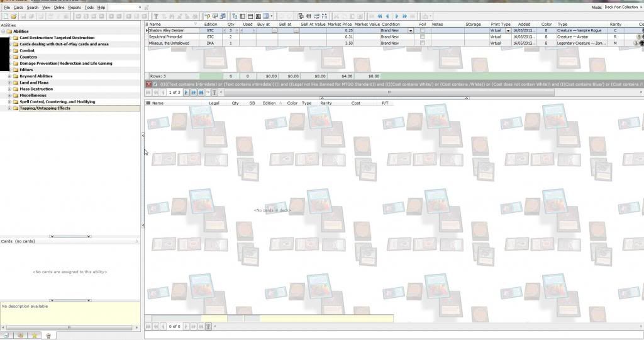This screenshot has width=644, height=340.
Task: Open the search combo box in menu bar
Action: point(125,7)
